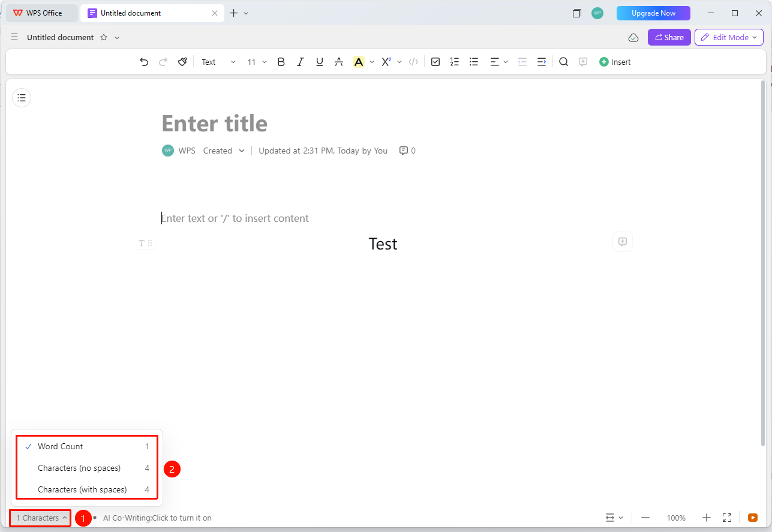
Task: Click the redo arrow icon
Action: [x=163, y=62]
